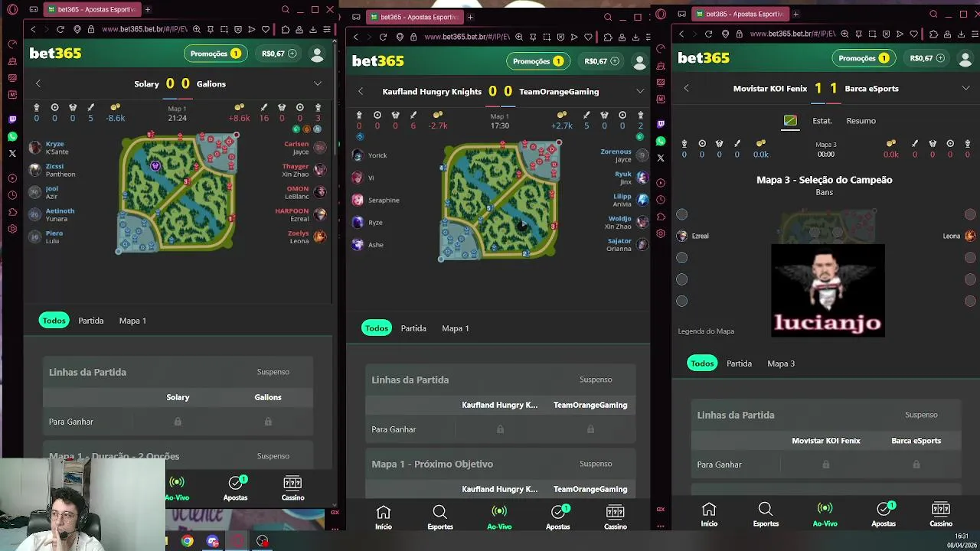The width and height of the screenshot is (980, 551).
Task: Collapse the Mapa 1 - Próximo Objetivo section
Action: (x=500, y=464)
